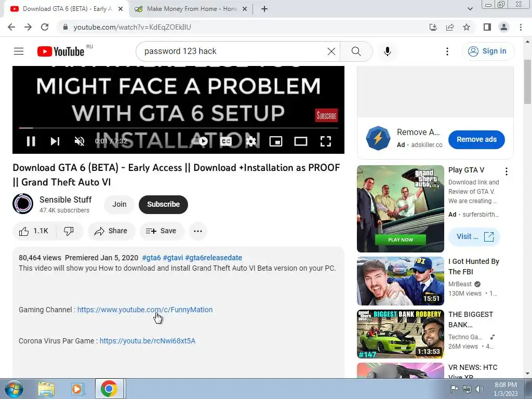Screen dimensions: 532x399
Task: Subscribe to Sensible Stuff
Action: pos(163,204)
